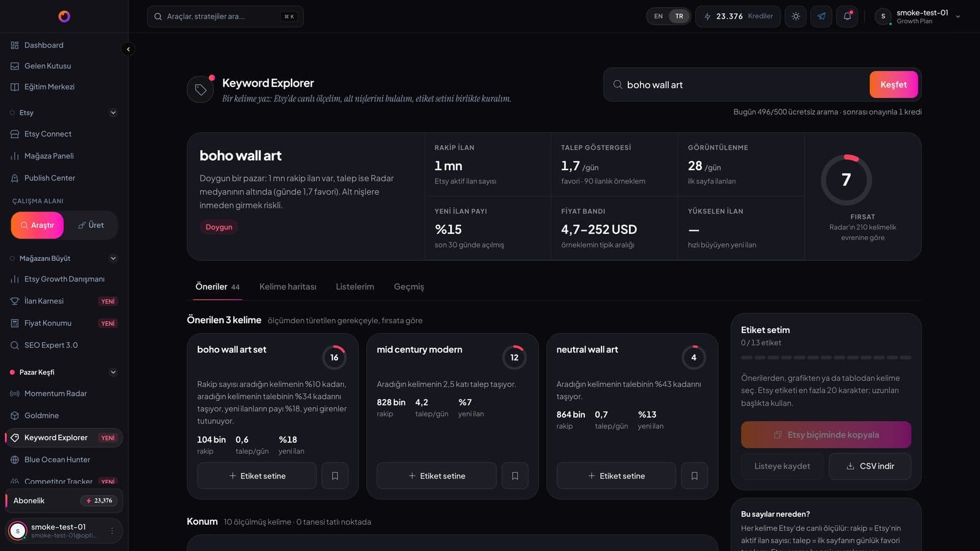Switch to the Öneriler tab
This screenshot has height=551, width=980.
pos(217,287)
